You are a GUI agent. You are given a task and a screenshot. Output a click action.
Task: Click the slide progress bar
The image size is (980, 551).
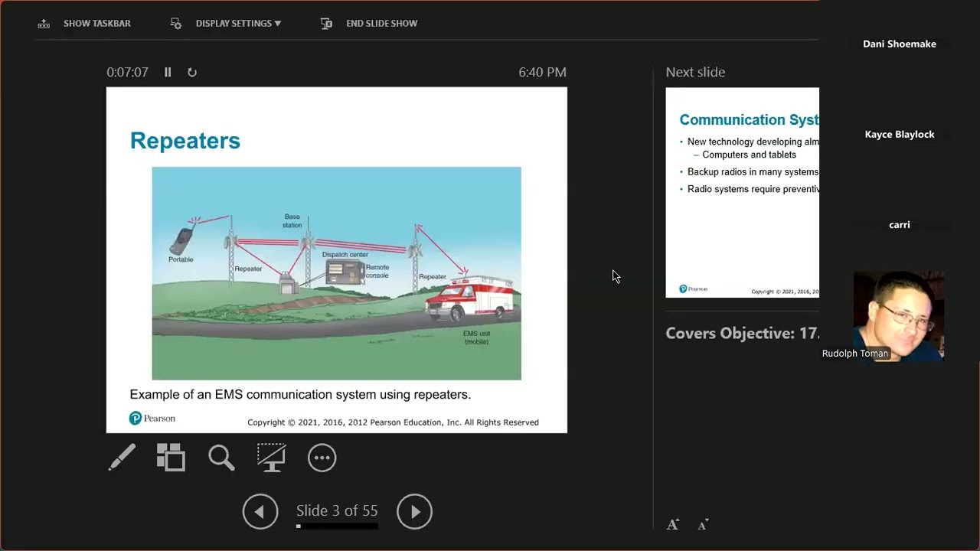click(x=337, y=526)
